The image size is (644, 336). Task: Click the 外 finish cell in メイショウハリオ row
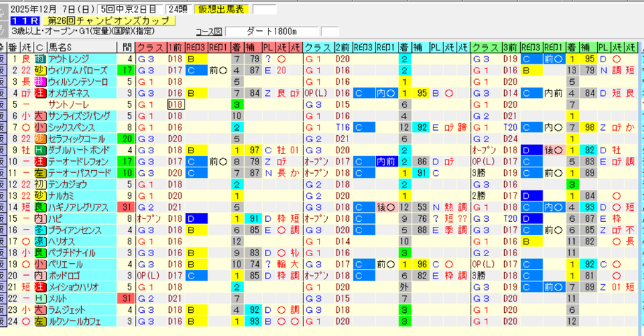[x=404, y=287]
